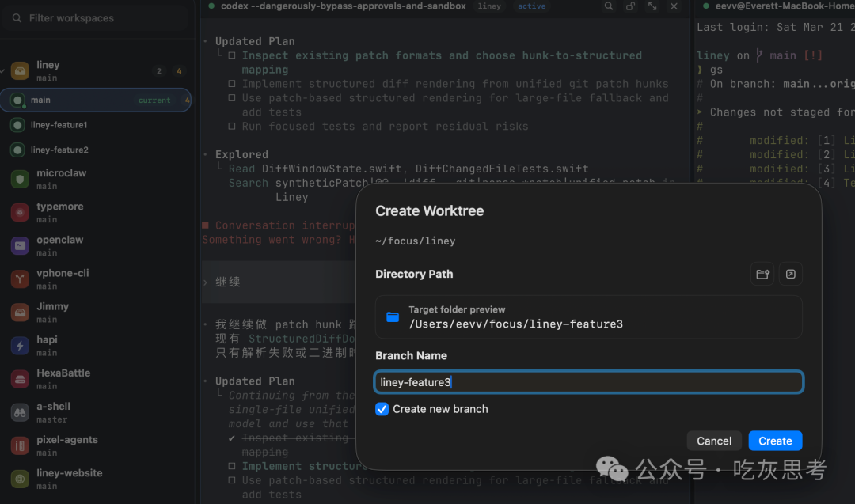Collapse the liney workspace group chevron
This screenshot has height=504, width=855.
coord(2,71)
